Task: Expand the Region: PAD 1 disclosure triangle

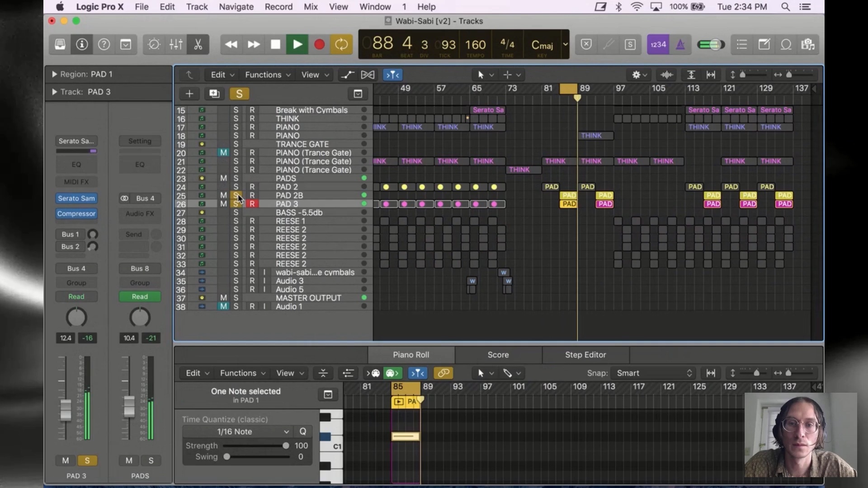Action: tap(54, 74)
